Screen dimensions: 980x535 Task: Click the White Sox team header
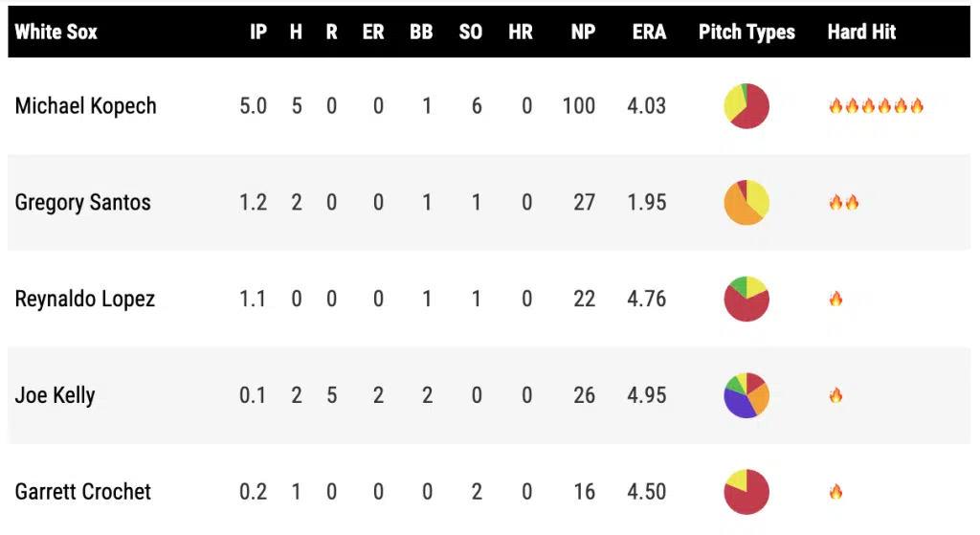click(56, 32)
